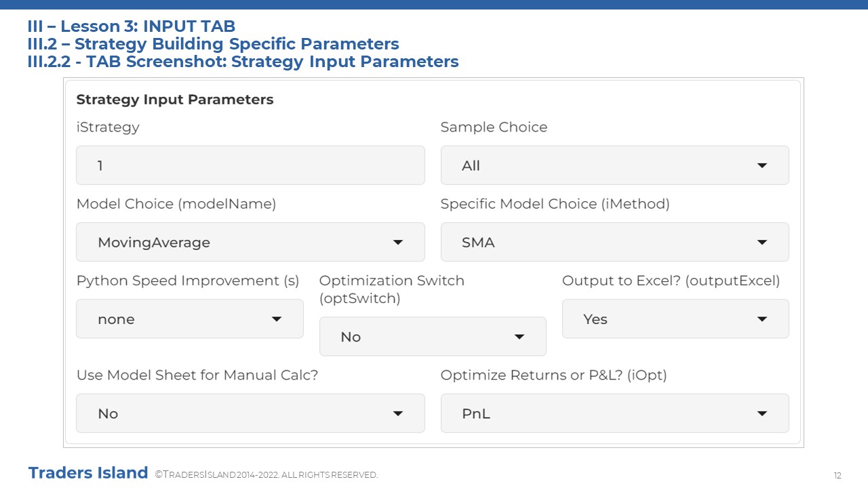Click the Lesson 3 INPUT TAB title
The image size is (868, 488).
pos(132,26)
